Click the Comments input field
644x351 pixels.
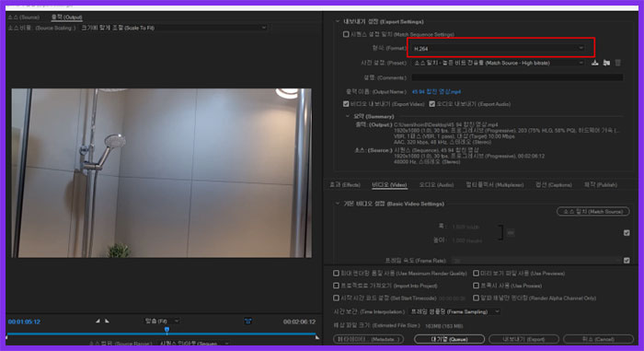pos(517,77)
